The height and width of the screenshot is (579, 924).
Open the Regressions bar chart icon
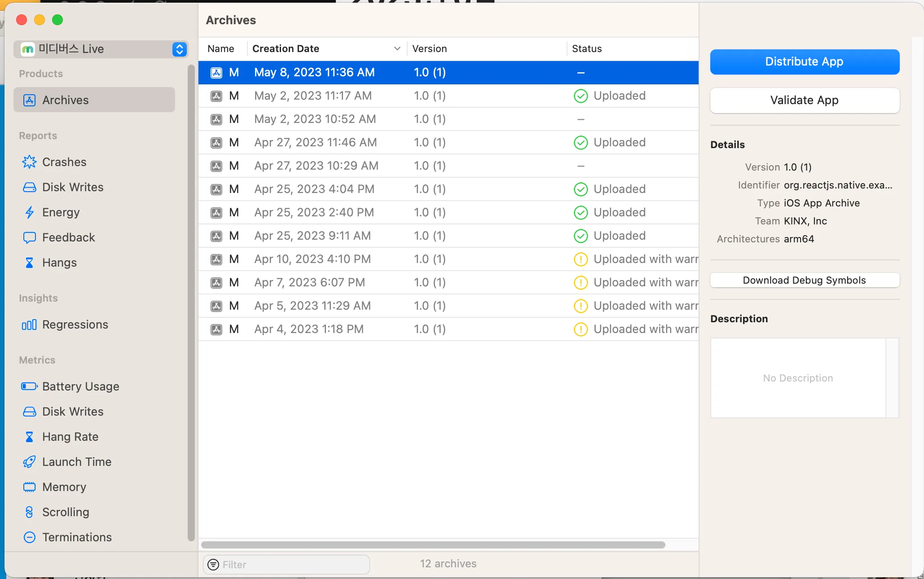(29, 325)
